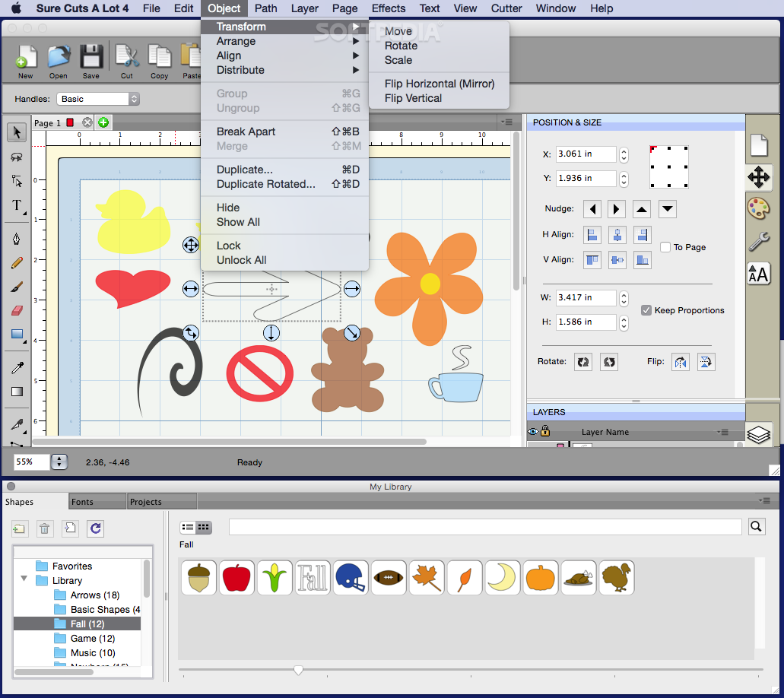Add a new page plus button

coord(103,122)
